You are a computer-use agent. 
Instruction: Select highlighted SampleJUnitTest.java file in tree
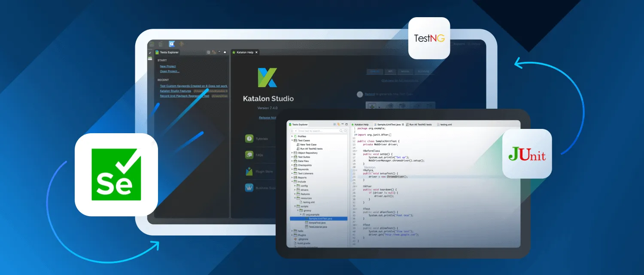click(319, 219)
